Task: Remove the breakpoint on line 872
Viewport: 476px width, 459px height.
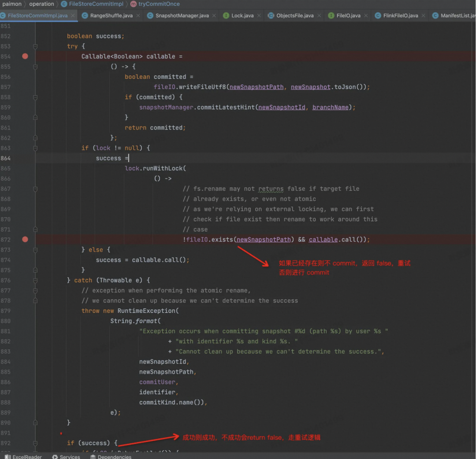Action: pyautogui.click(x=25, y=239)
